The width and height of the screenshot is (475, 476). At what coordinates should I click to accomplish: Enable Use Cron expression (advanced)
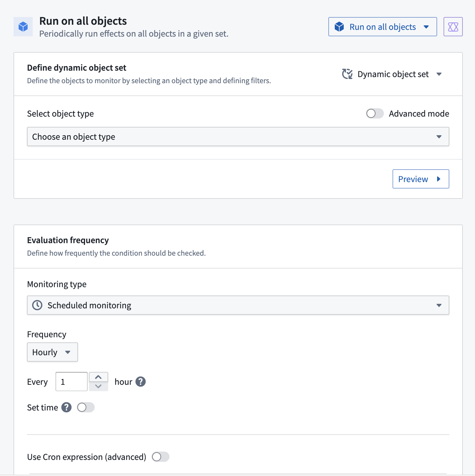coord(160,457)
